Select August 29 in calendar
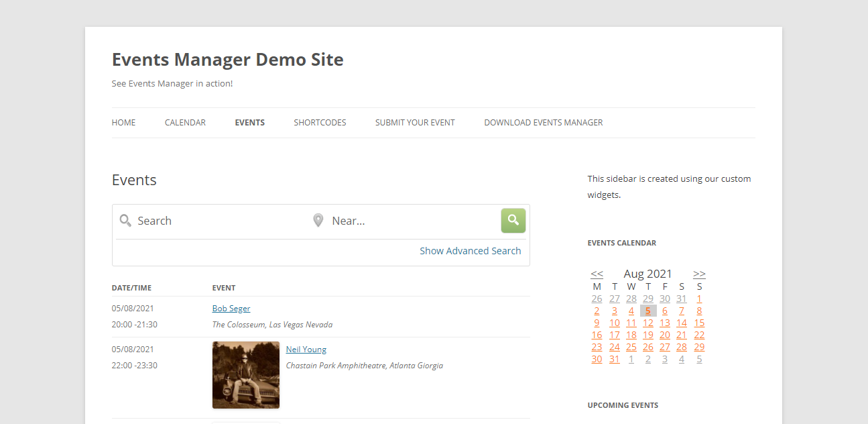The image size is (868, 424). click(x=699, y=347)
